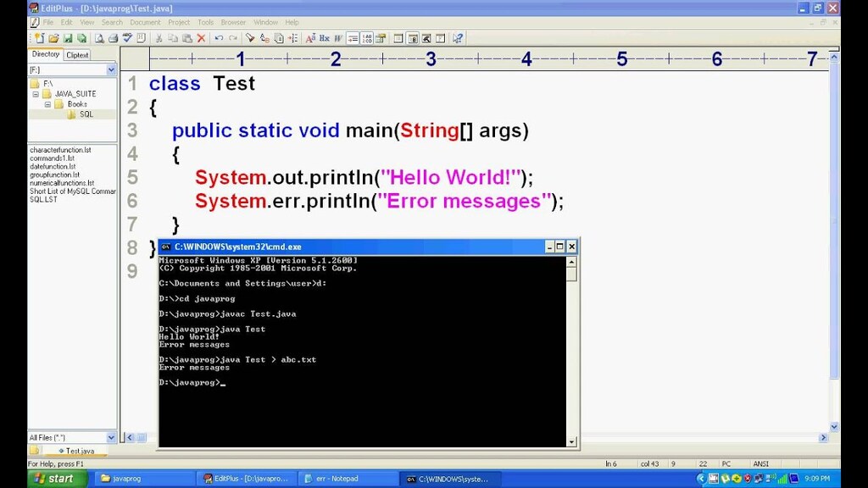Image resolution: width=868 pixels, height=488 pixels.
Task: Switch to the Cliptext tab
Action: pyautogui.click(x=77, y=55)
